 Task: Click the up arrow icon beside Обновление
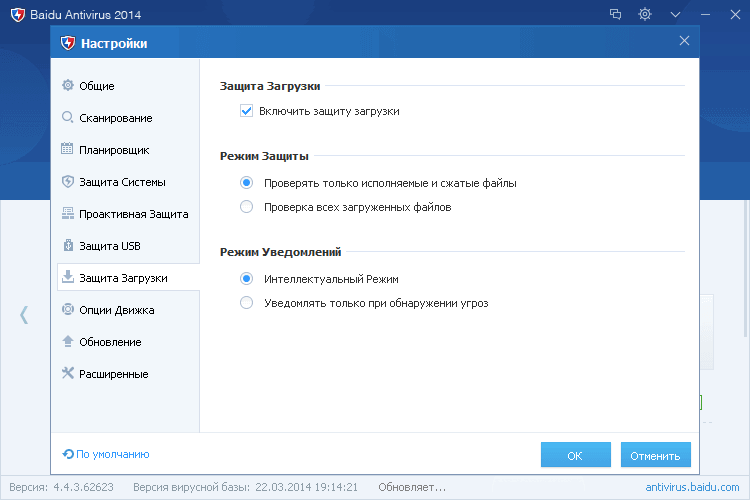pos(68,341)
